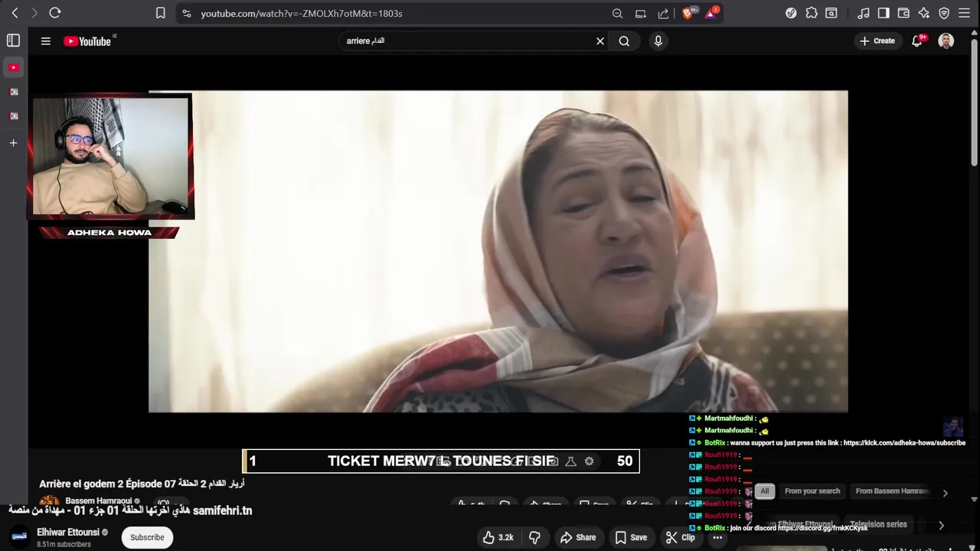Subscribe to Elhiwar Ettounsi channel
This screenshot has width=980, height=551.
pos(147,537)
